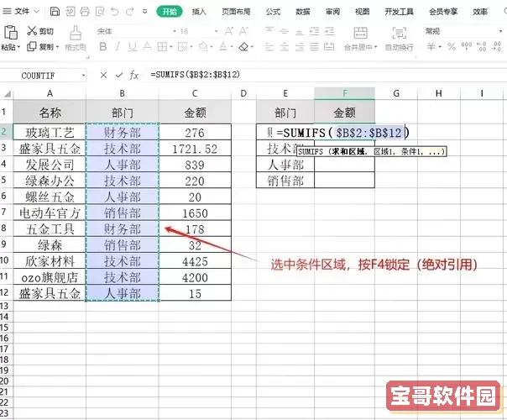Switch to the 开始 (Home) tab
Screen dimensions: 507x420
point(170,12)
